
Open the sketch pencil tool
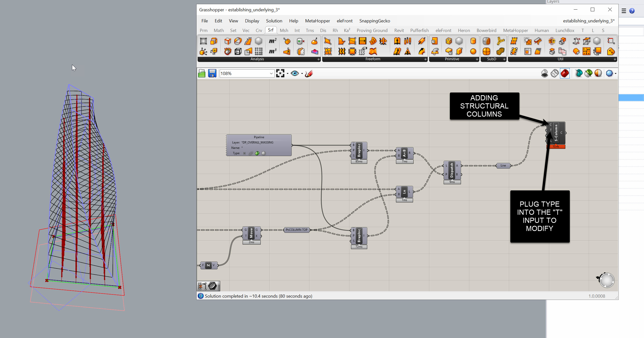click(x=309, y=73)
